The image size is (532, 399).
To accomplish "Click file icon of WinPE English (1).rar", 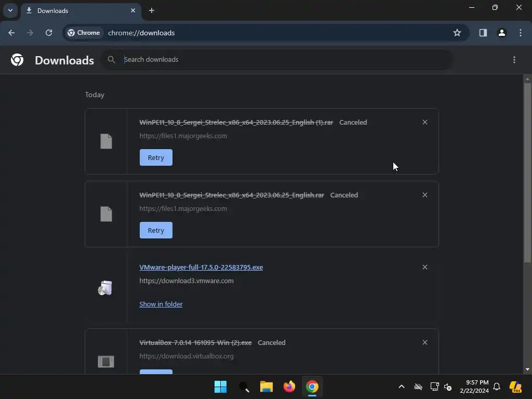I will [x=106, y=141].
